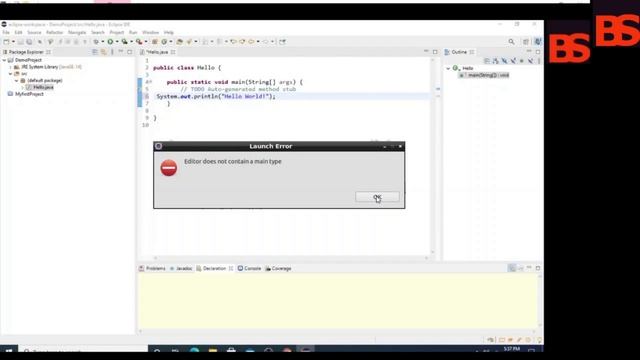Click the New Java Package toolbar icon

(155, 42)
